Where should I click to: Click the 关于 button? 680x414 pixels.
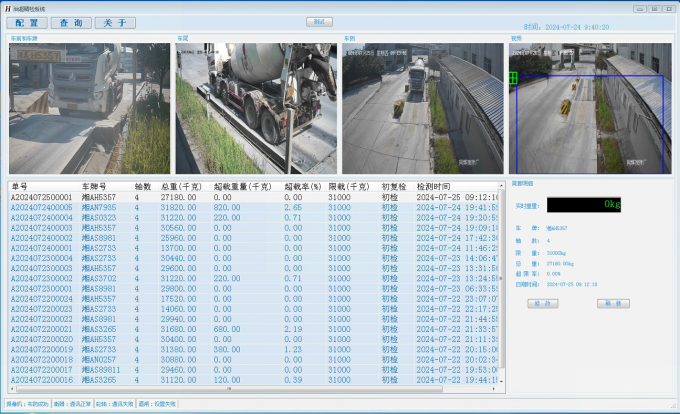click(x=114, y=22)
